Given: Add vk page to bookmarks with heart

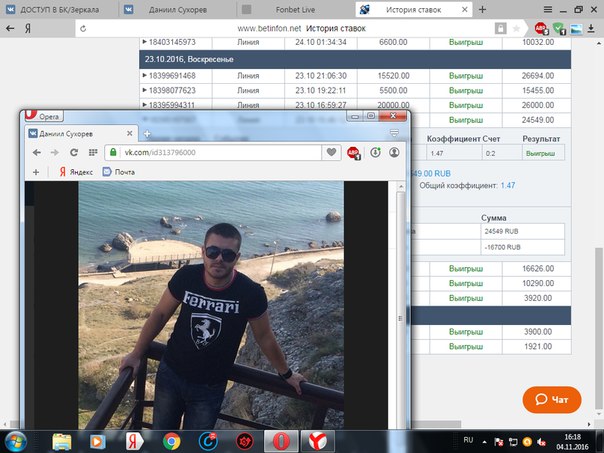Looking at the screenshot, I should point(331,152).
